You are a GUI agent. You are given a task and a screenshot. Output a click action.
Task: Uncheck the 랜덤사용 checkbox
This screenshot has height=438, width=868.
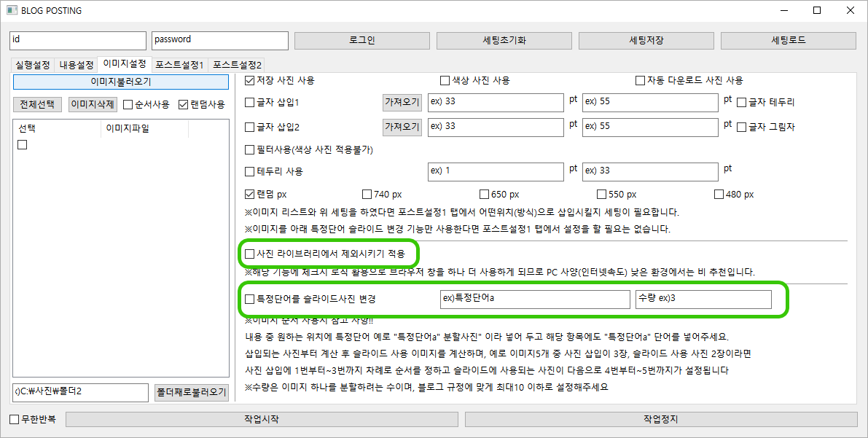click(x=183, y=104)
